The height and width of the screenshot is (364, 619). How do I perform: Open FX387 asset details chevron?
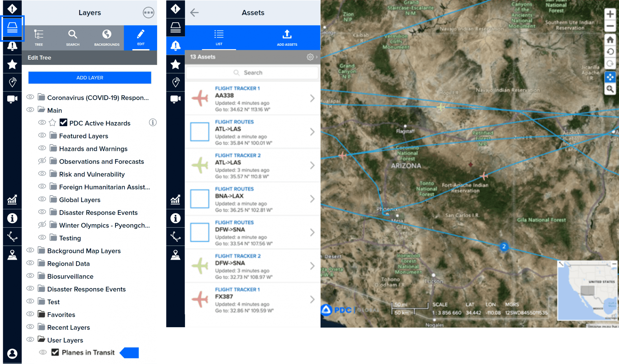click(312, 299)
